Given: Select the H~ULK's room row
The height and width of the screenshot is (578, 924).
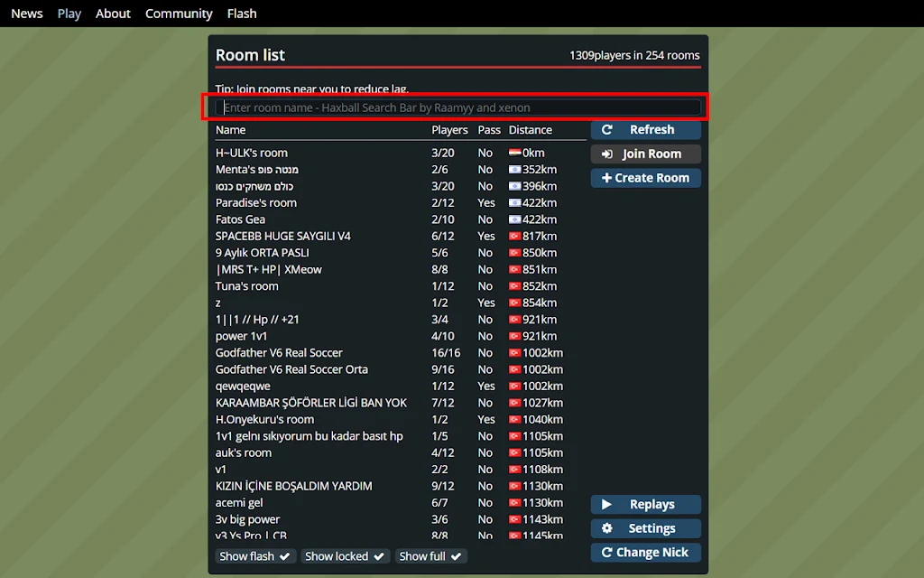Looking at the screenshot, I should point(400,153).
